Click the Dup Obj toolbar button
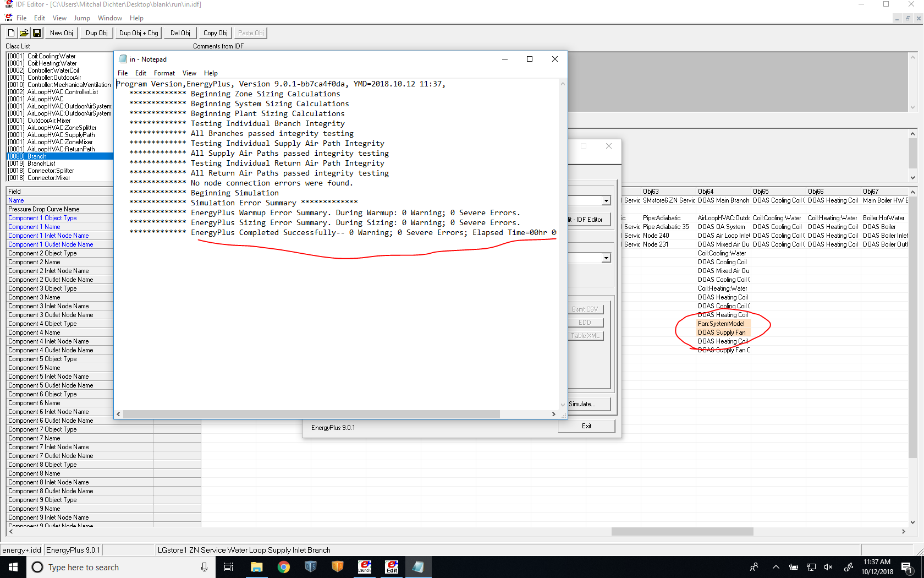The image size is (924, 578). (97, 33)
